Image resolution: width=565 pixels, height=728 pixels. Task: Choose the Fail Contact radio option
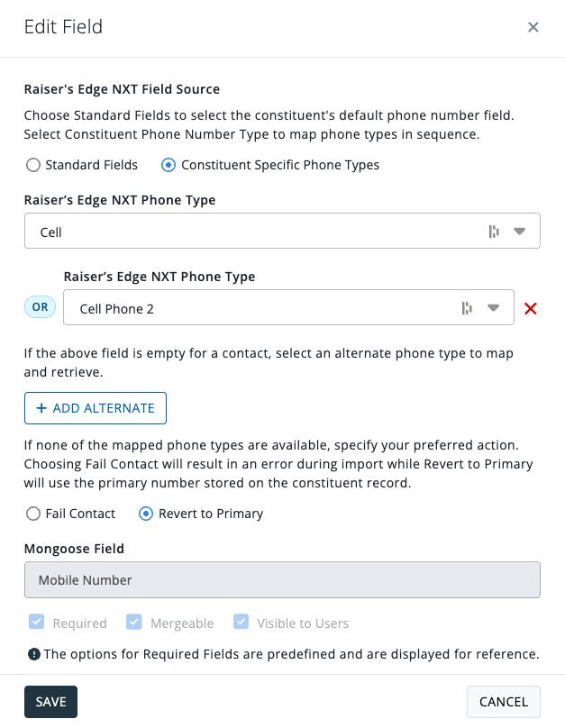click(33, 514)
